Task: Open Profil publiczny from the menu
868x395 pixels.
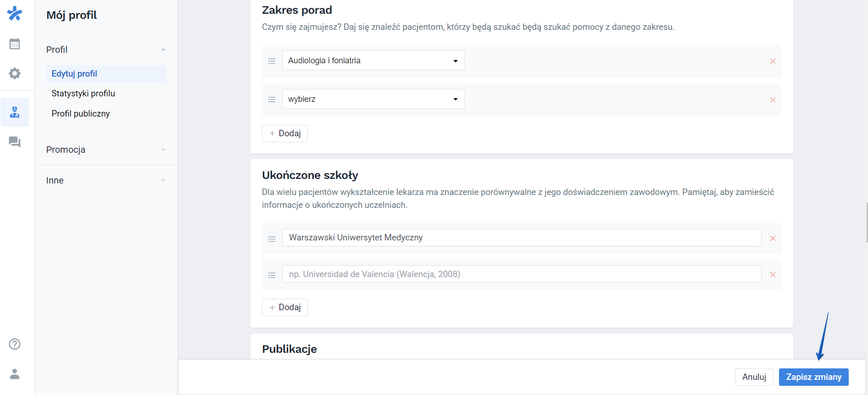Action: [x=81, y=113]
